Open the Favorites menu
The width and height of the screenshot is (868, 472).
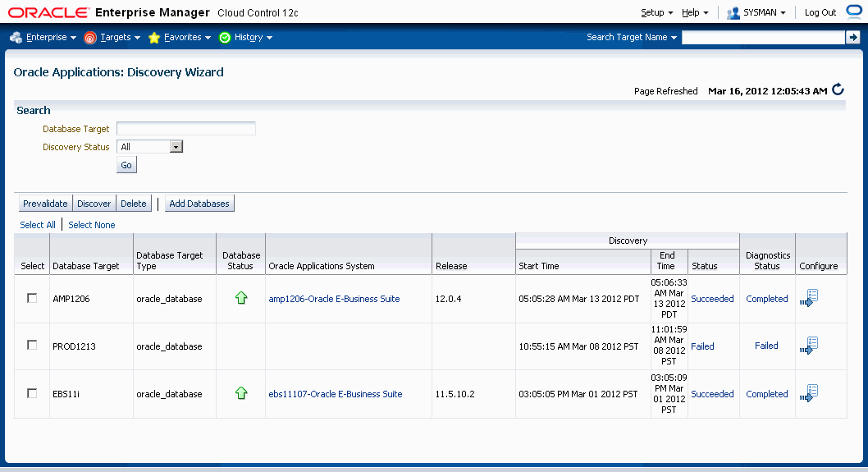(x=187, y=37)
